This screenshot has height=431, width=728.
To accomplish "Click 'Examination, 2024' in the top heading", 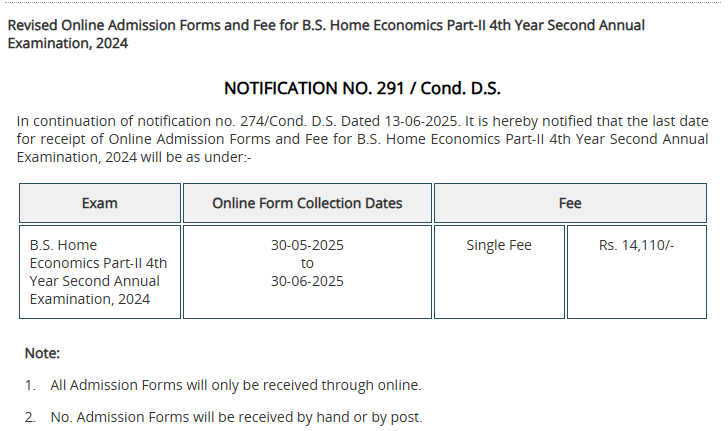I will (68, 43).
